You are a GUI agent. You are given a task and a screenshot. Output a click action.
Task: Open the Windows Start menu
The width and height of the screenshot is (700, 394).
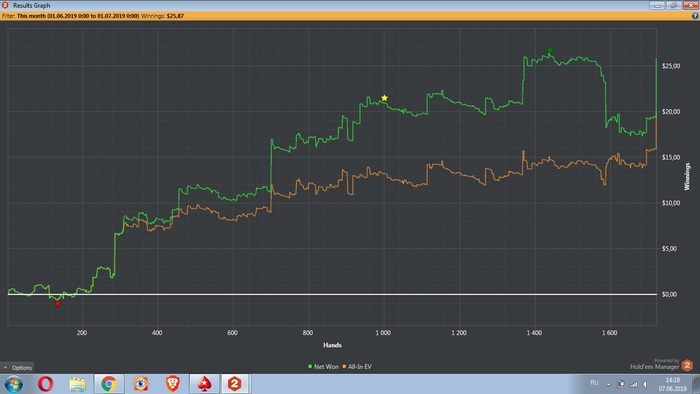[13, 384]
